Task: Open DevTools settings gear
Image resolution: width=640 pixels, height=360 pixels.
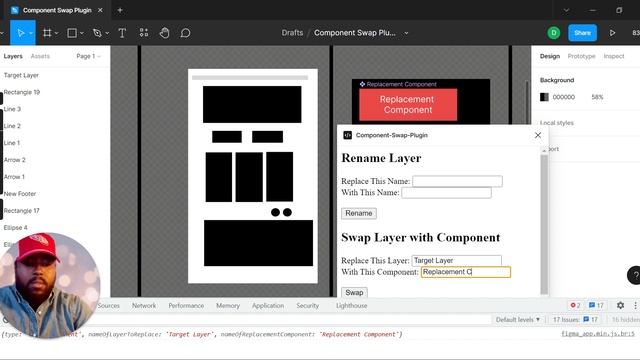Action: pos(620,305)
